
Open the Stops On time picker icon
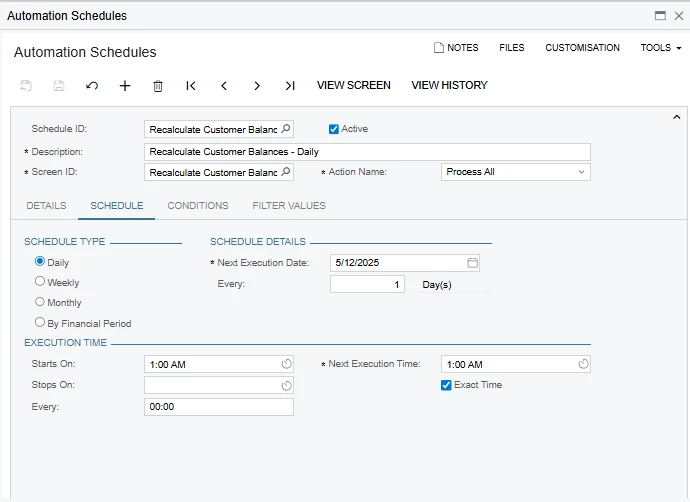[x=286, y=385]
